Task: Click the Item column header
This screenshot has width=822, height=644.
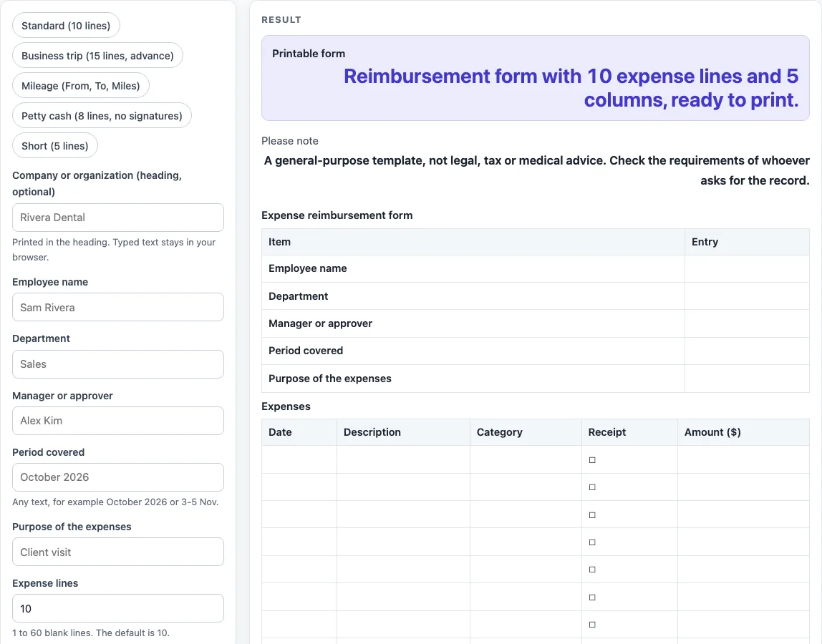Action: point(473,242)
